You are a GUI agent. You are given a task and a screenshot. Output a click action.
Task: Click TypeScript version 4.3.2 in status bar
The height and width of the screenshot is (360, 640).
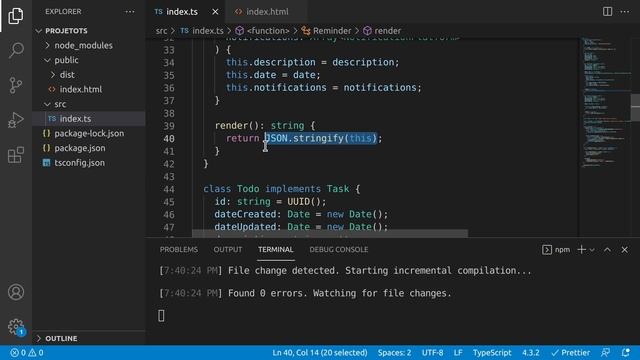(x=531, y=353)
